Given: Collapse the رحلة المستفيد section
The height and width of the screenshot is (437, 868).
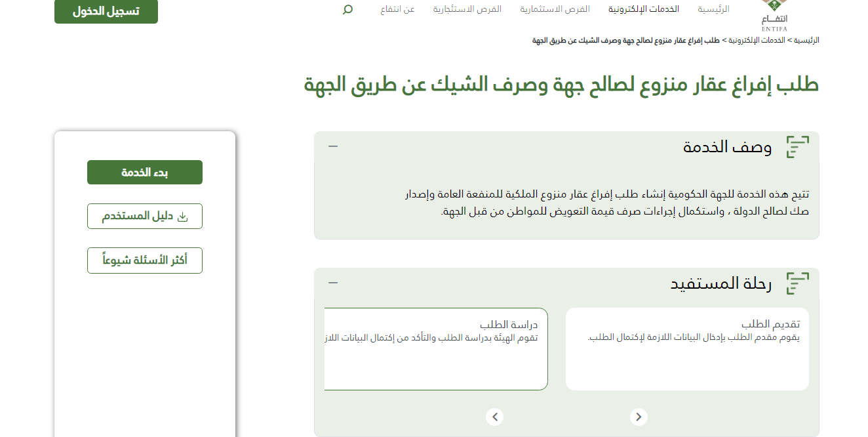Looking at the screenshot, I should (333, 283).
